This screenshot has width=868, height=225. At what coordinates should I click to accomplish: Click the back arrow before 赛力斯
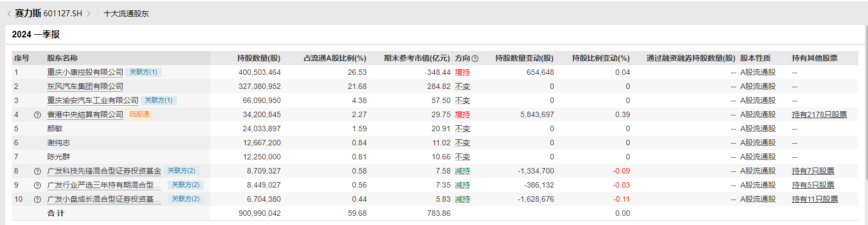point(9,14)
